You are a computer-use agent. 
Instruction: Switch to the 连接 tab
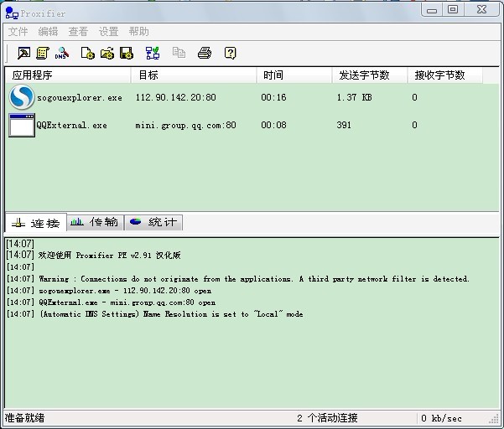(x=36, y=223)
